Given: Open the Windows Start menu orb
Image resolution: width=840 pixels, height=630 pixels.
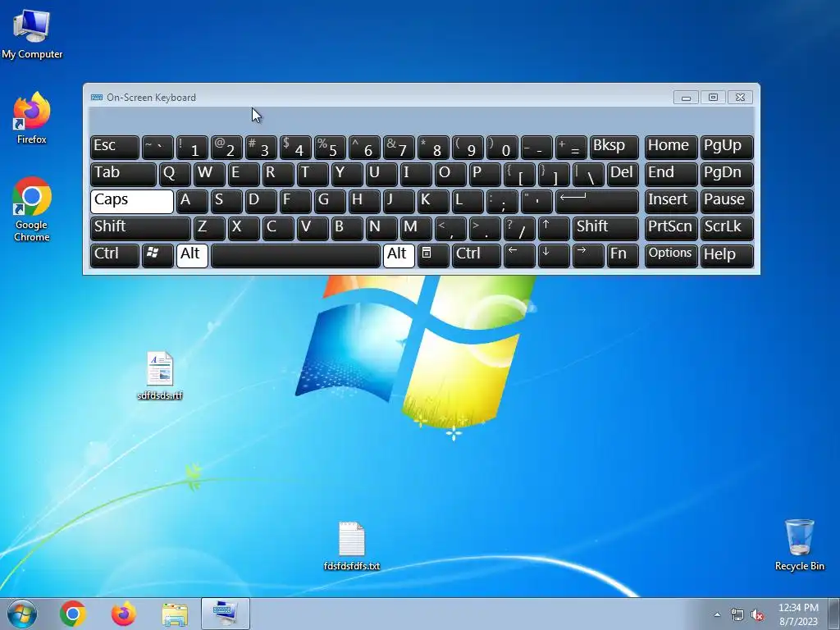Looking at the screenshot, I should pos(22,614).
